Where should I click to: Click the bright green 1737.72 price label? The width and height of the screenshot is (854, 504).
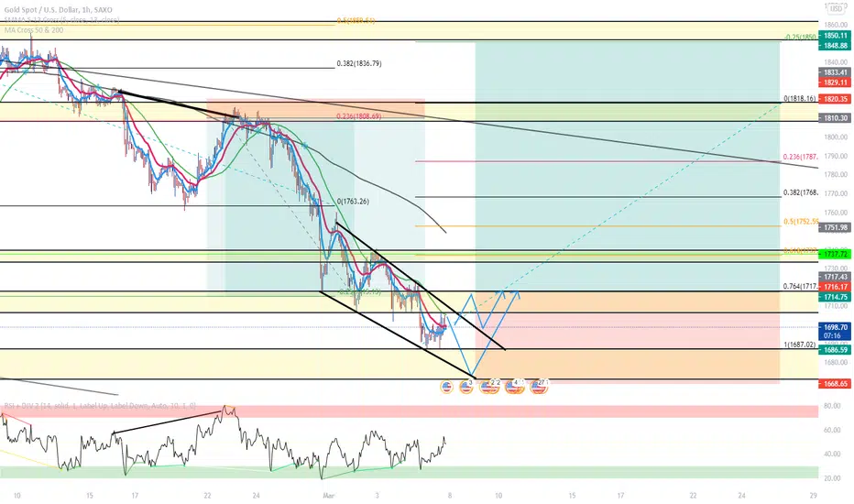point(835,255)
